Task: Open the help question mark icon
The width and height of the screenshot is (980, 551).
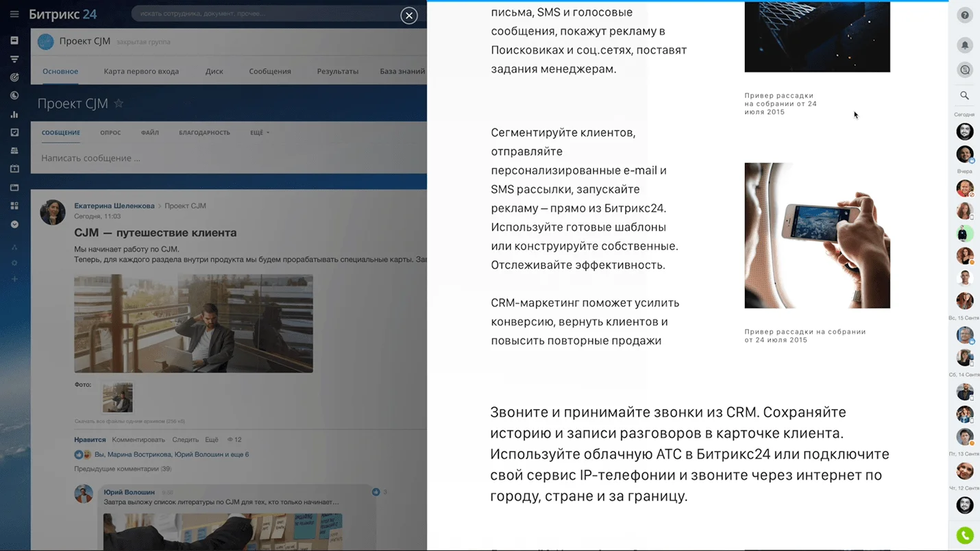Action: click(x=965, y=14)
